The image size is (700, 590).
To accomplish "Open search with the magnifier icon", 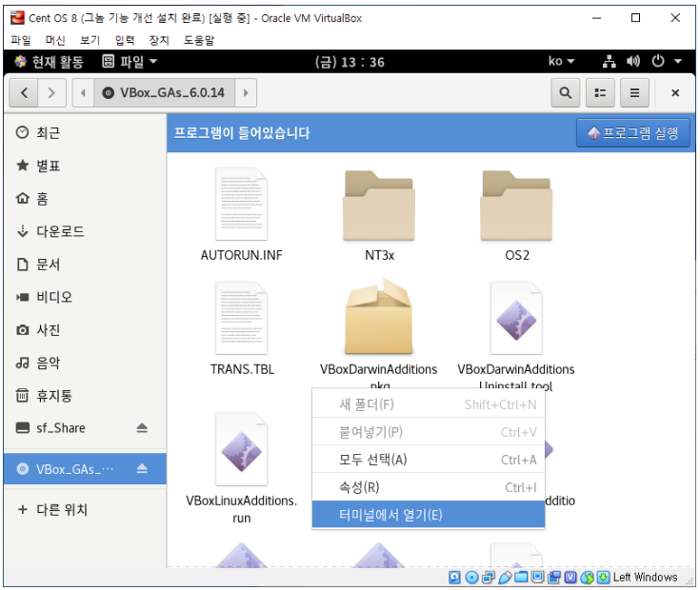I will (565, 92).
